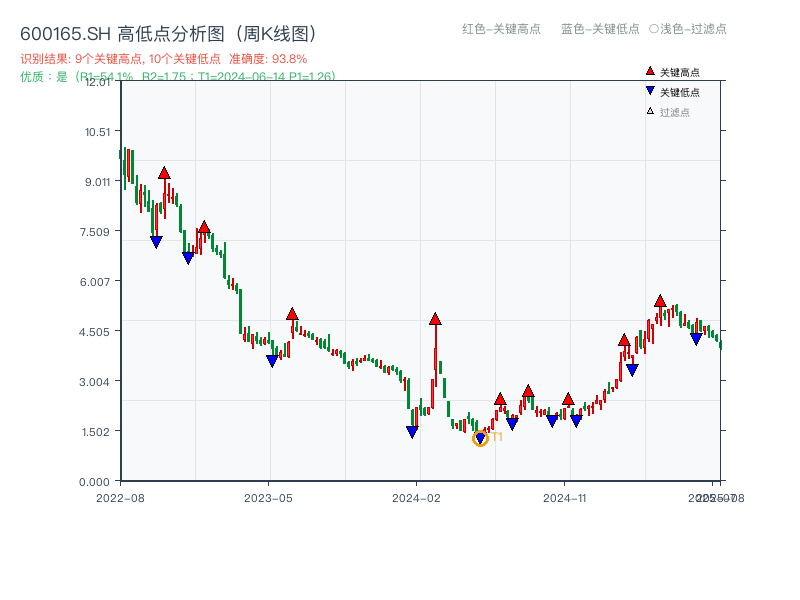Select the circle before 浅色-过滤点

tap(653, 29)
